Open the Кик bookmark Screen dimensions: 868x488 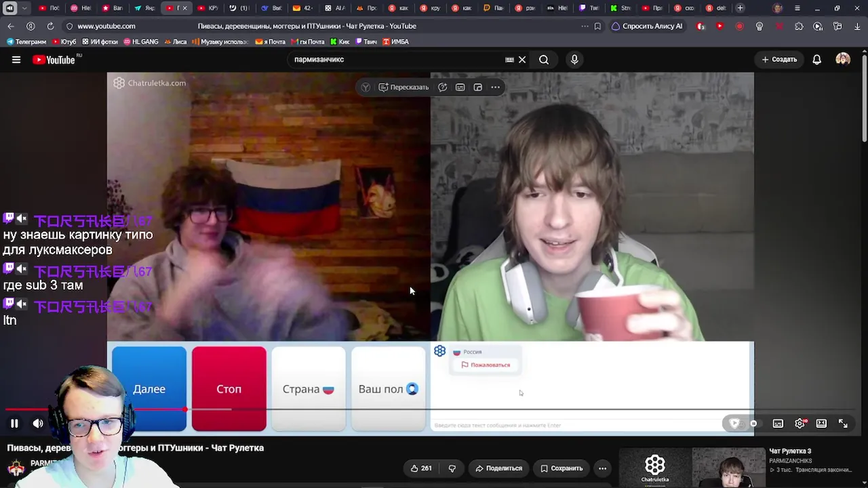tap(339, 42)
